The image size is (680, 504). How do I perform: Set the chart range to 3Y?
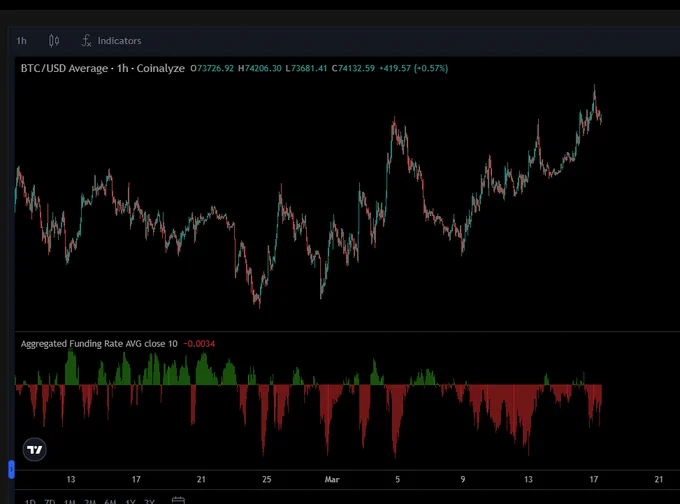149,502
